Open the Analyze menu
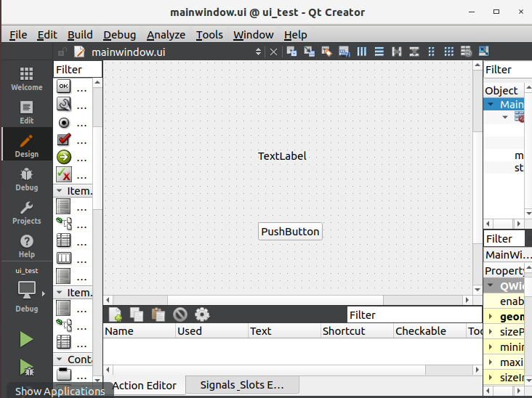This screenshot has height=398, width=532. point(166,35)
